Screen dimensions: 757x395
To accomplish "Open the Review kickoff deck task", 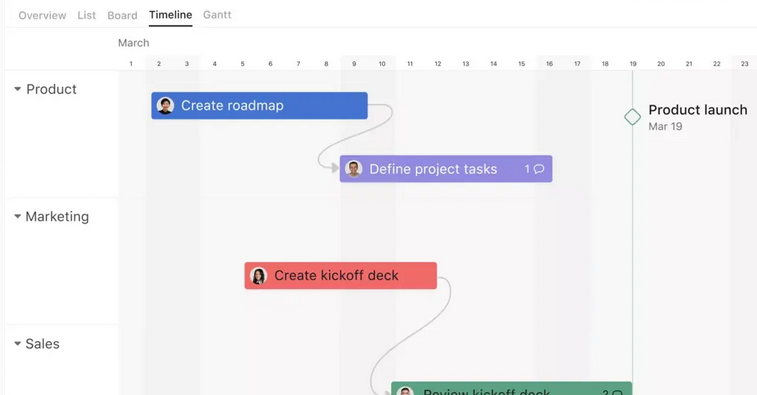I will tap(512, 388).
